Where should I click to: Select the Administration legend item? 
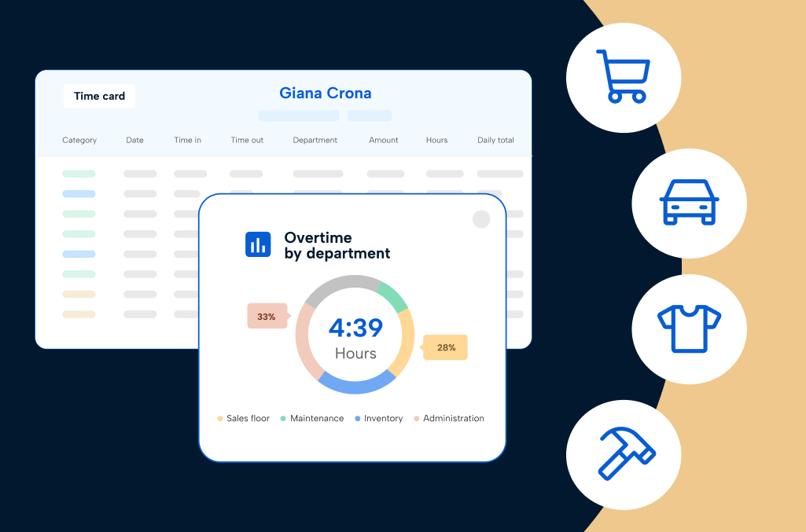pos(449,419)
